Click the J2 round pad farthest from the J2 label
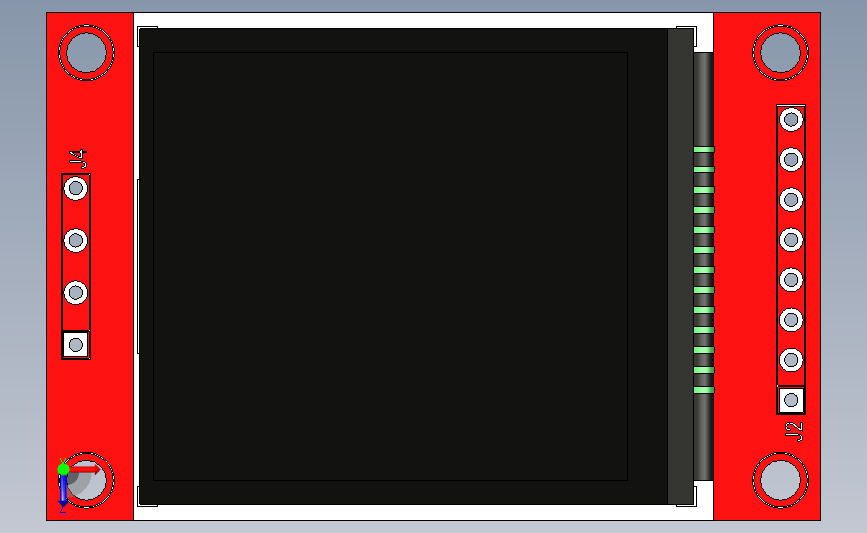The image size is (867, 533). [x=791, y=119]
